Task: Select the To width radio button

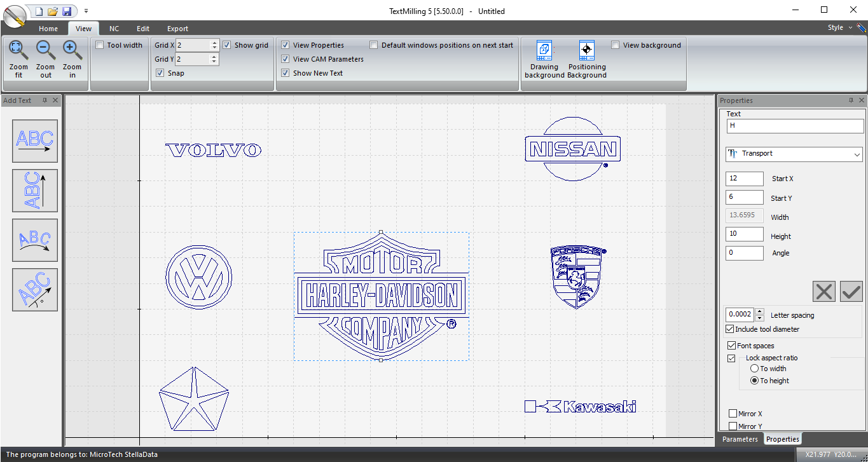Action: (x=755, y=369)
